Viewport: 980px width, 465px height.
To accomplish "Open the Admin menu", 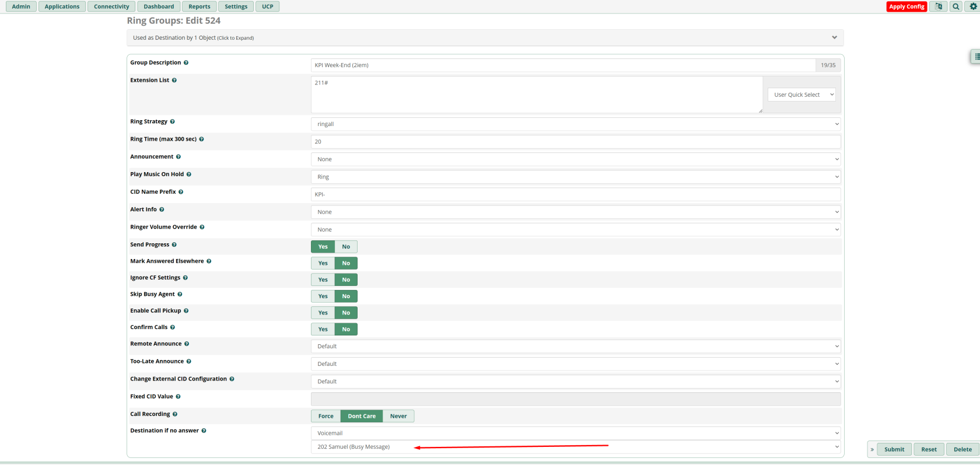I will click(x=21, y=6).
